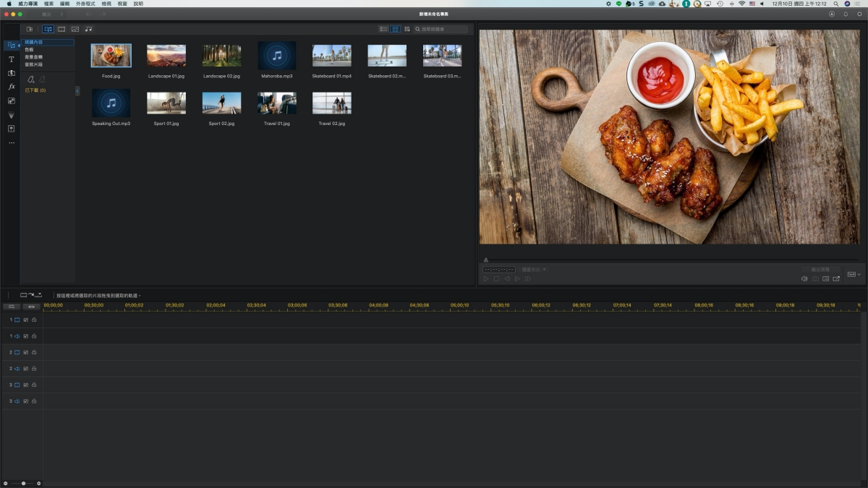Uncheck audio track 2 enable box

tap(25, 369)
